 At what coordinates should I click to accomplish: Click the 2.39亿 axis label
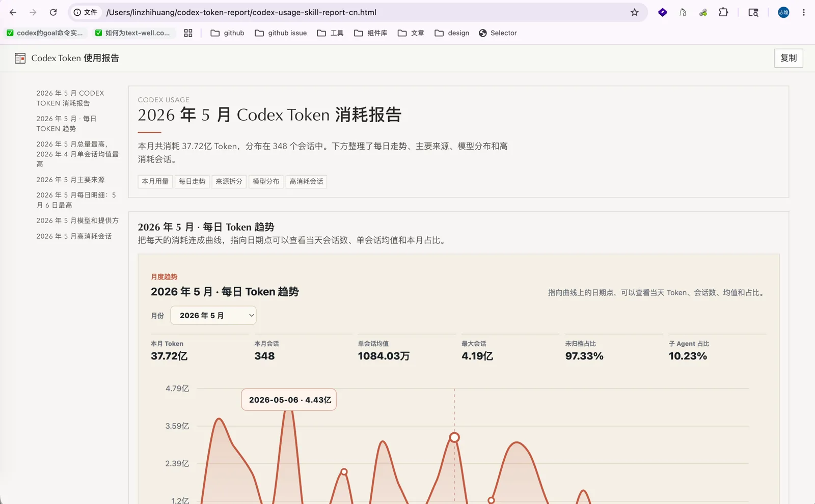pyautogui.click(x=177, y=463)
